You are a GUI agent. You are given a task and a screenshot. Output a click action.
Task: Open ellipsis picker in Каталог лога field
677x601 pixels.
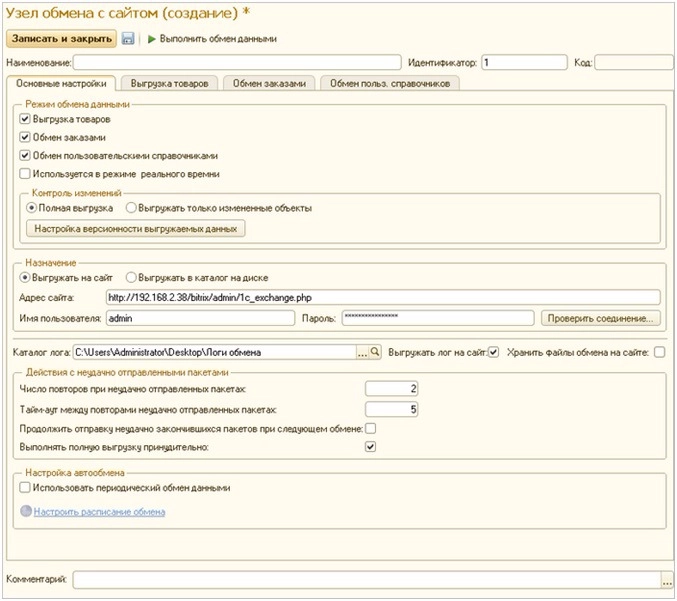coord(362,352)
